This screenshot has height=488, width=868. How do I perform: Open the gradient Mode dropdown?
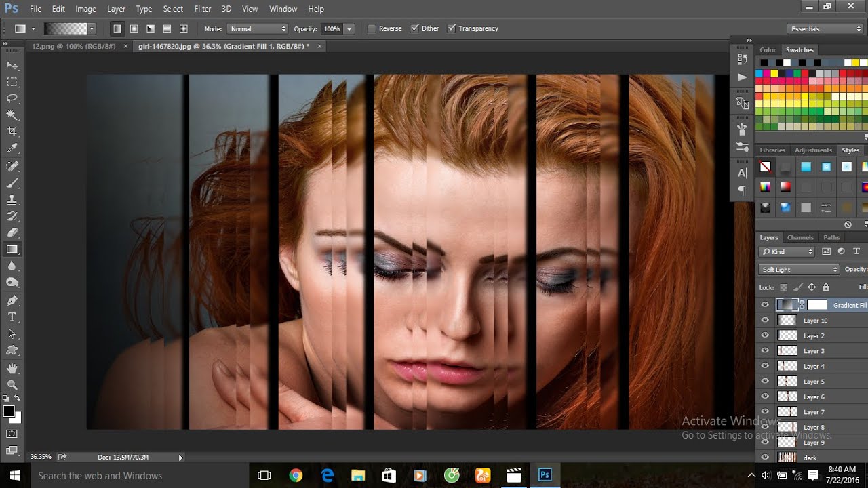[x=257, y=29]
